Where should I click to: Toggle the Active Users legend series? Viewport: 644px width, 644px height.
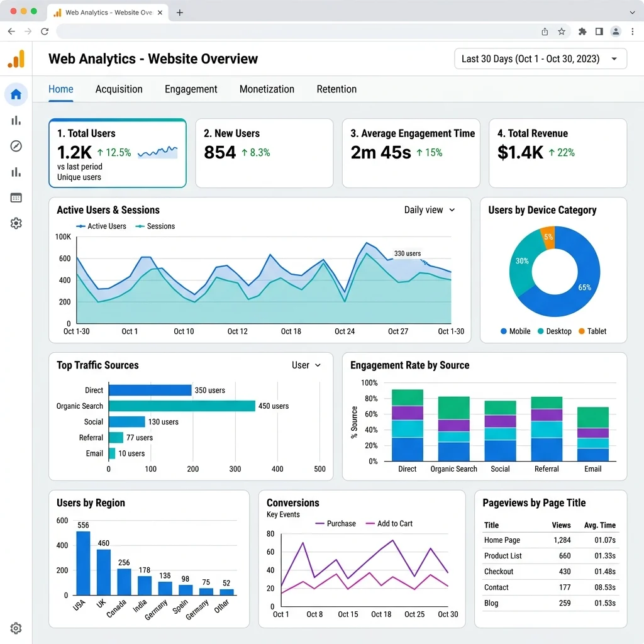(101, 226)
